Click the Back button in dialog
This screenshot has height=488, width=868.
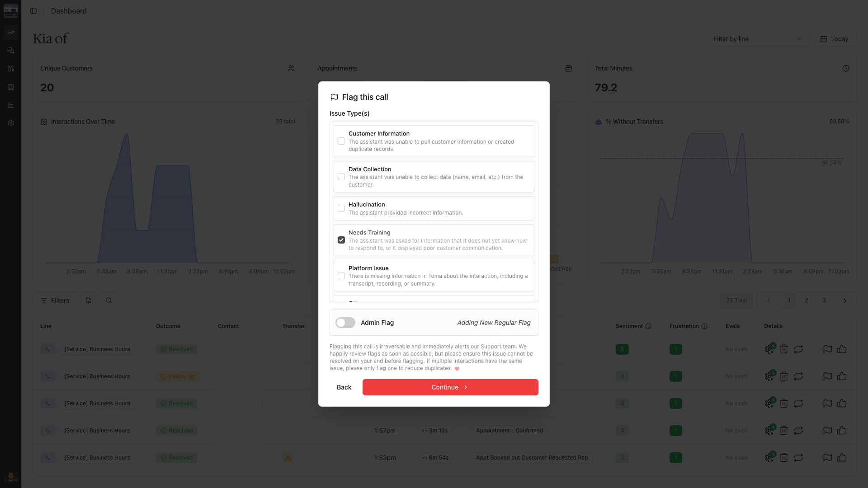click(x=344, y=387)
